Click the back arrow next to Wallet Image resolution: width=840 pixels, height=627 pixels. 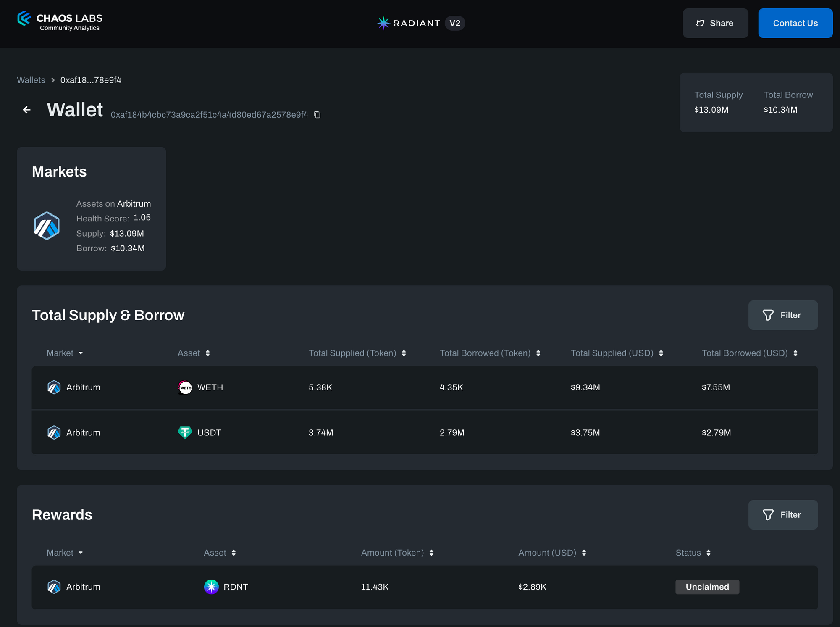click(x=27, y=110)
